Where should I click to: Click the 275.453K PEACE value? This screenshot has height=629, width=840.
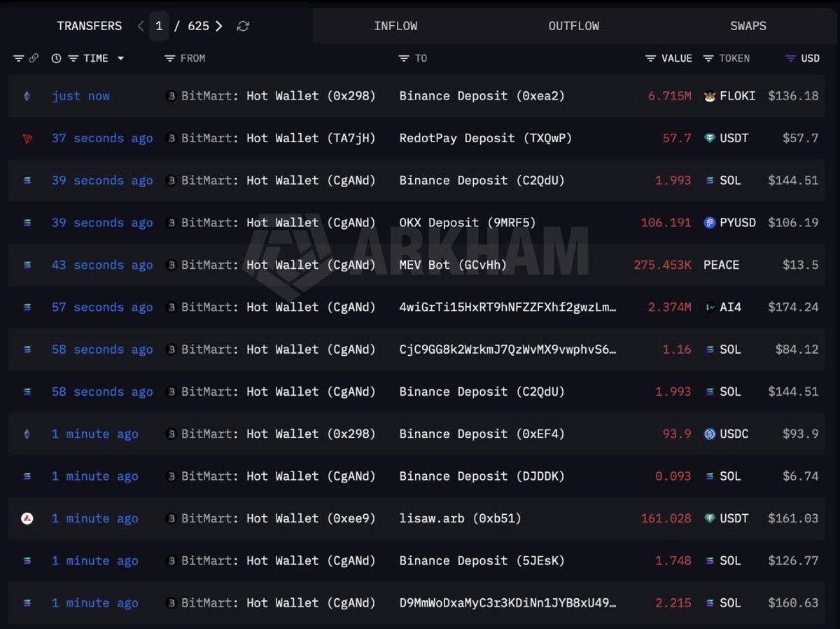coord(663,265)
